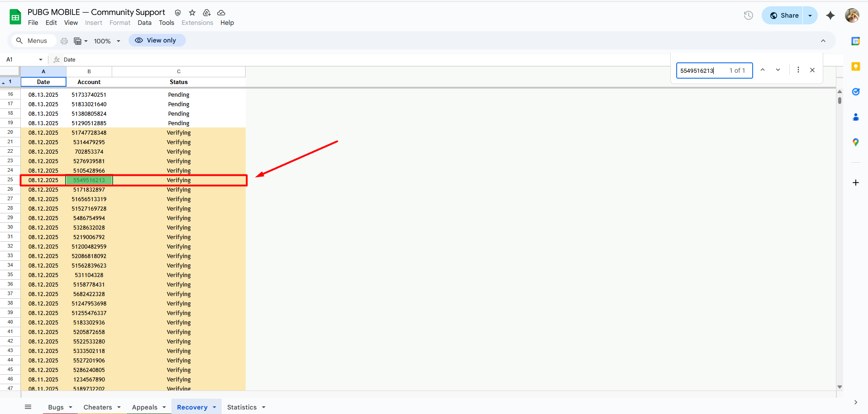Open the File menu
This screenshot has height=414, width=868.
33,23
